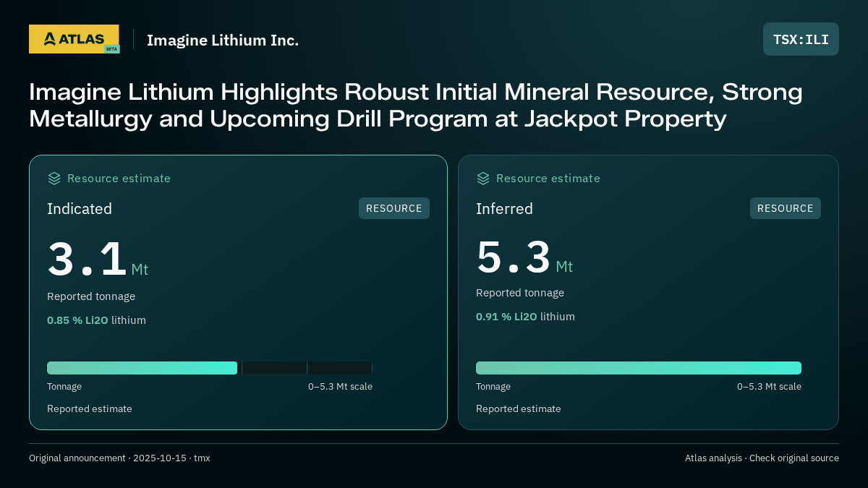Click the '0.91 % Li2O lithium' grade
This screenshot has height=488, width=868.
click(525, 317)
